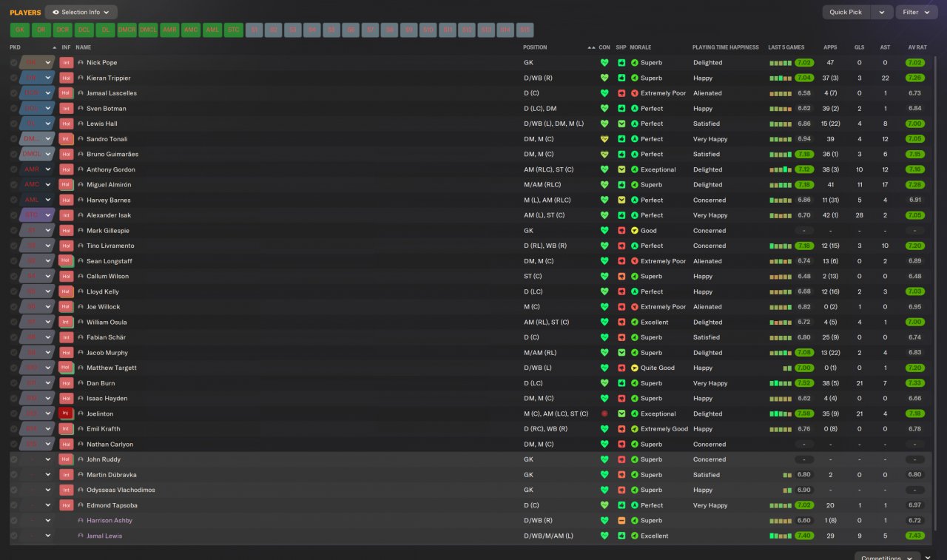Toggle the pick checkmark for Sandro Tonali
947x560 pixels.
point(14,139)
